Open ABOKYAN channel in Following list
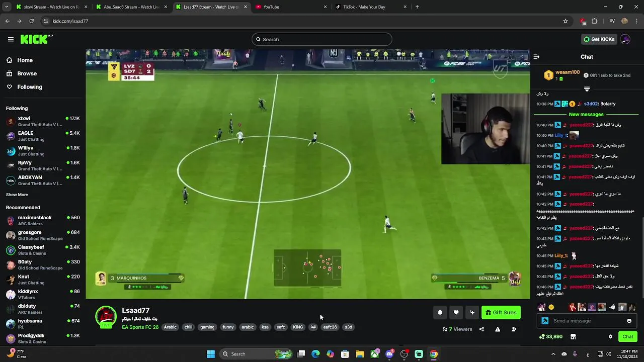The width and height of the screenshot is (644, 362). click(43, 180)
